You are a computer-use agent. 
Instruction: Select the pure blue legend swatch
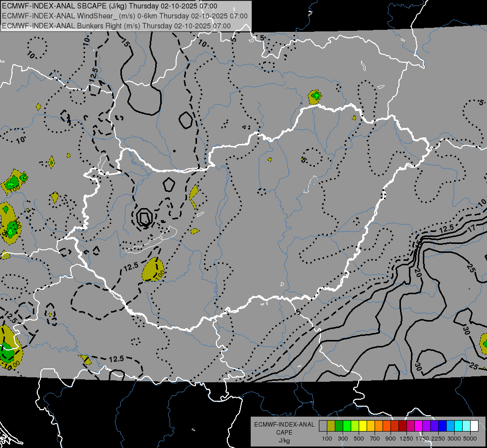(442, 426)
